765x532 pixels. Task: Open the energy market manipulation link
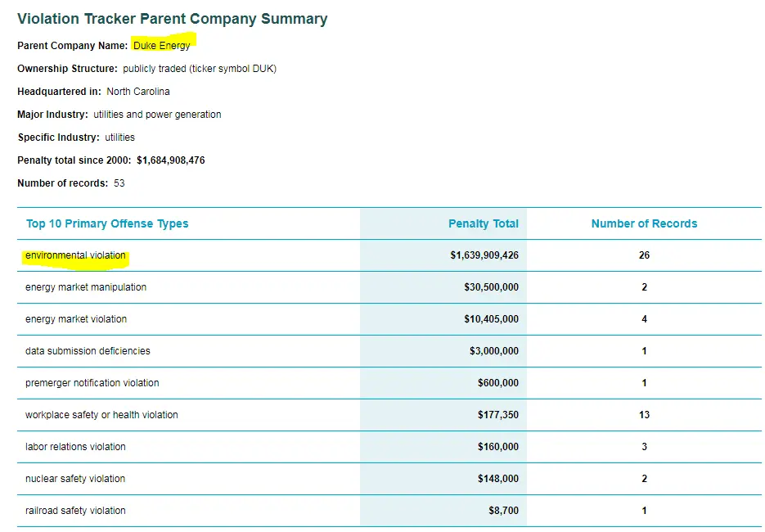click(x=86, y=287)
